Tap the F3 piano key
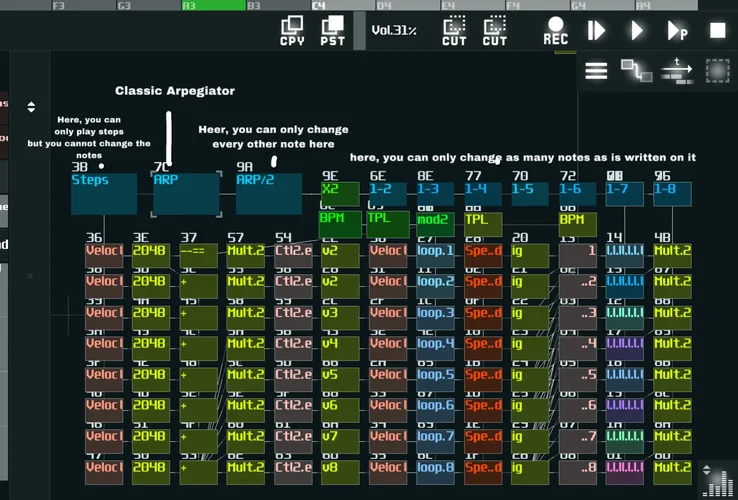Screen dimensions: 738x500 (84, 5)
